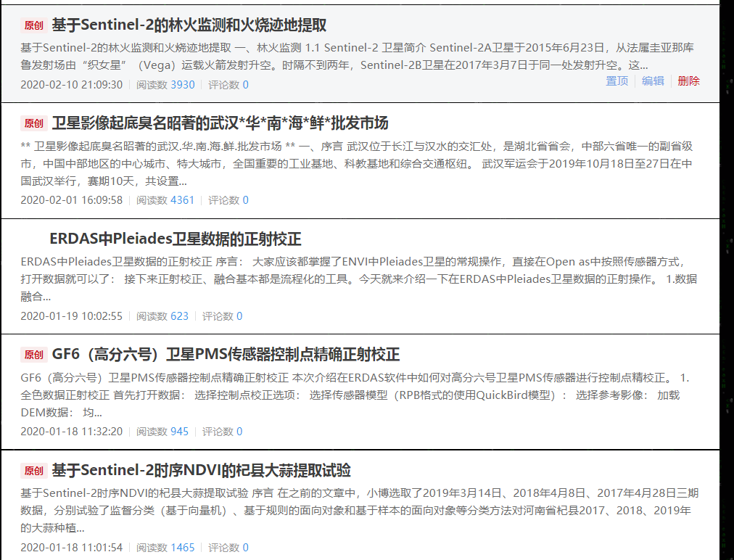Image resolution: width=734 pixels, height=560 pixels.
Task: Click the 置顶 link on the first article
Action: coord(617,81)
